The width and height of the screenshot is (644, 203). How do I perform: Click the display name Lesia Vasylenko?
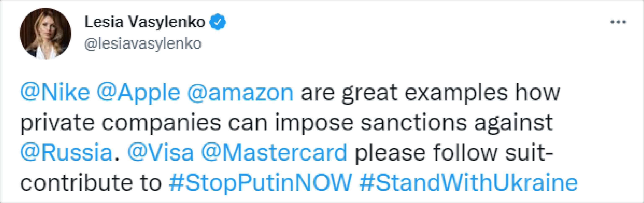click(x=145, y=22)
